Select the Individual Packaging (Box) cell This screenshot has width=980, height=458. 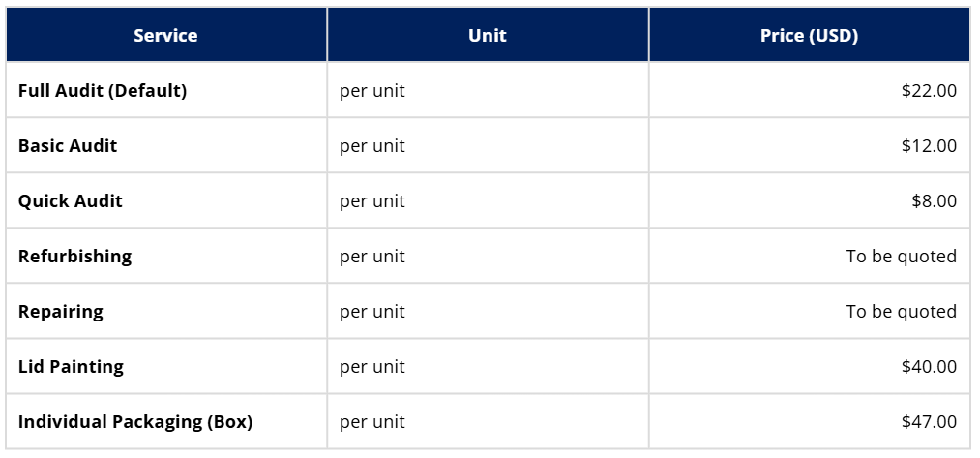tap(135, 422)
